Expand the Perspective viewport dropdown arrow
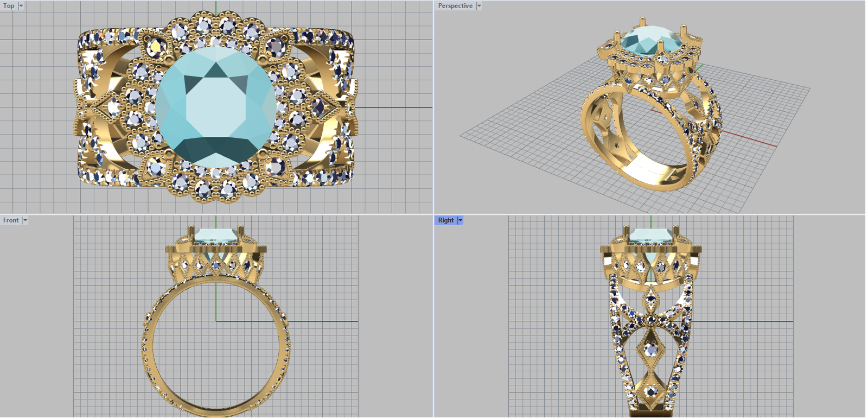 (x=479, y=6)
